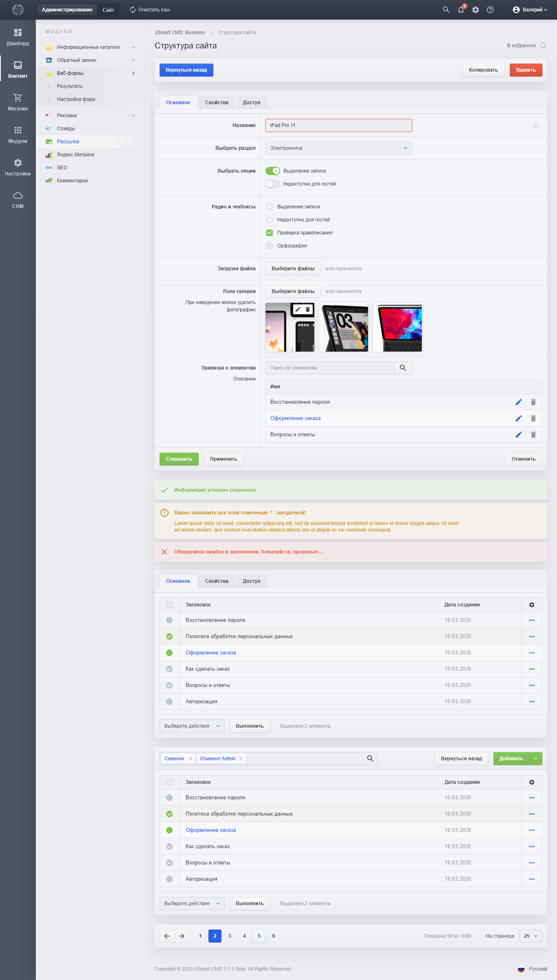Select the Выделение записи radio button
557x980 pixels.
[x=270, y=207]
